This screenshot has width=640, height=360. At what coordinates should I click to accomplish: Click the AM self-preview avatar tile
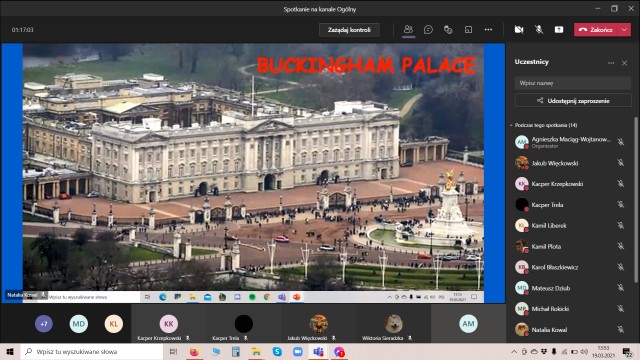point(468,323)
